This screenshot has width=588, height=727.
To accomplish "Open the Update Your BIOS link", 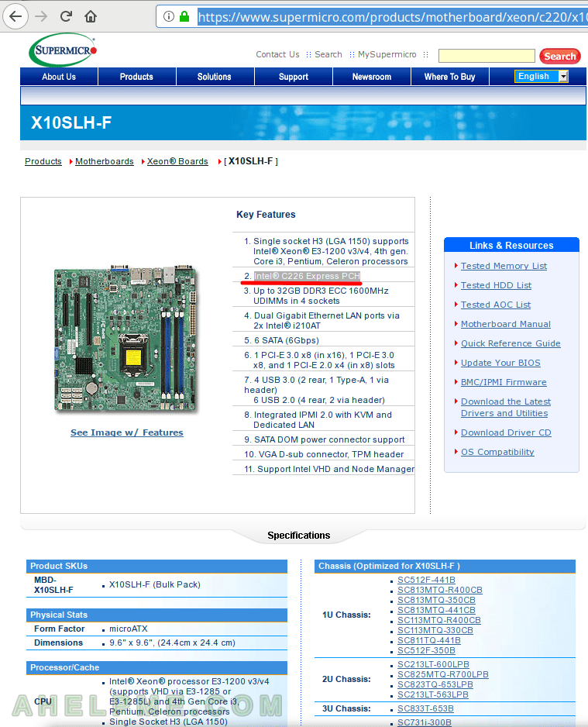I will pyautogui.click(x=500, y=363).
